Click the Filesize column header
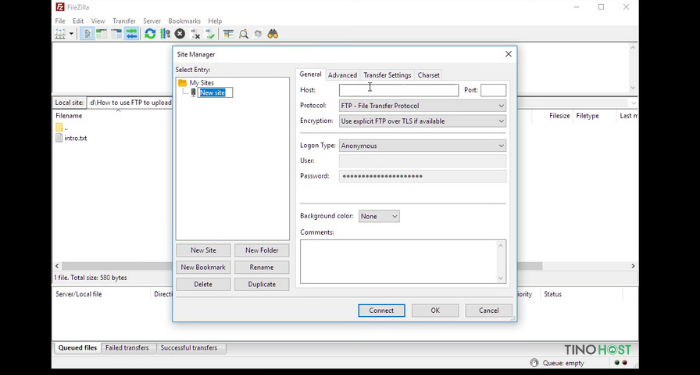The image size is (700, 375). (x=559, y=116)
